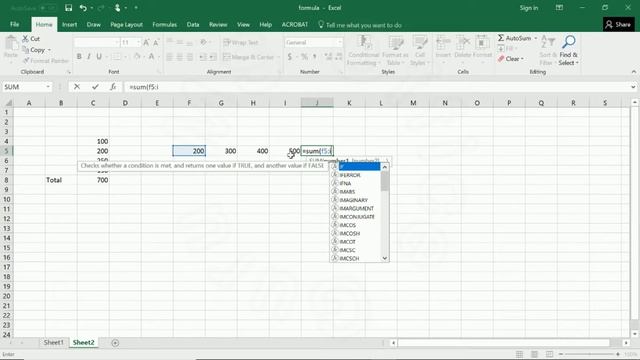Switch to the Draw tab
The image size is (640, 360).
point(93,24)
